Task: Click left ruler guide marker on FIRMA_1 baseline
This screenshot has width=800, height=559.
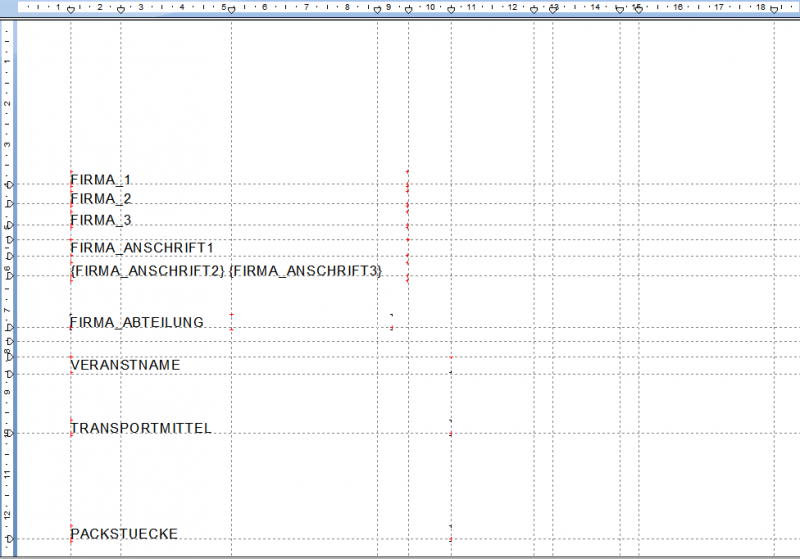Action: pyautogui.click(x=10, y=185)
